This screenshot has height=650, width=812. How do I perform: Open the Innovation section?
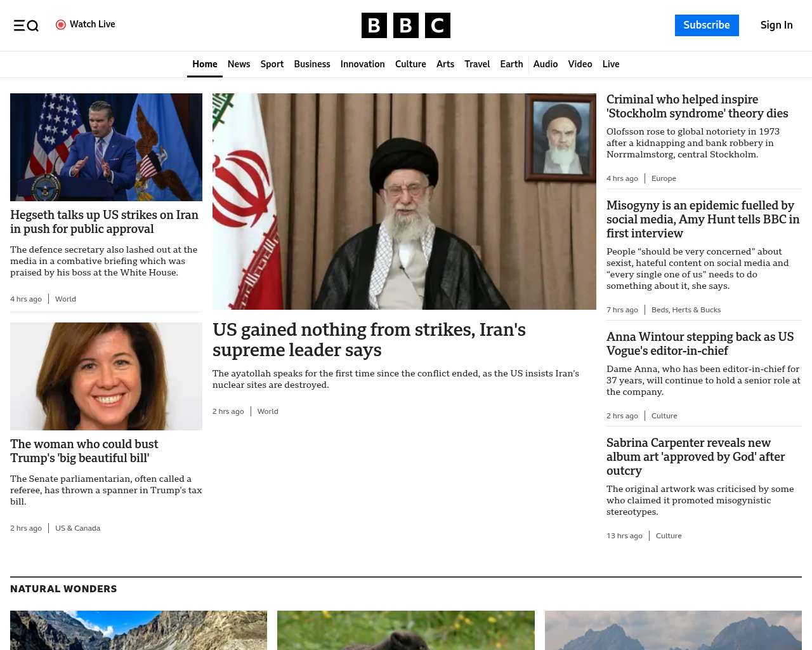click(363, 64)
